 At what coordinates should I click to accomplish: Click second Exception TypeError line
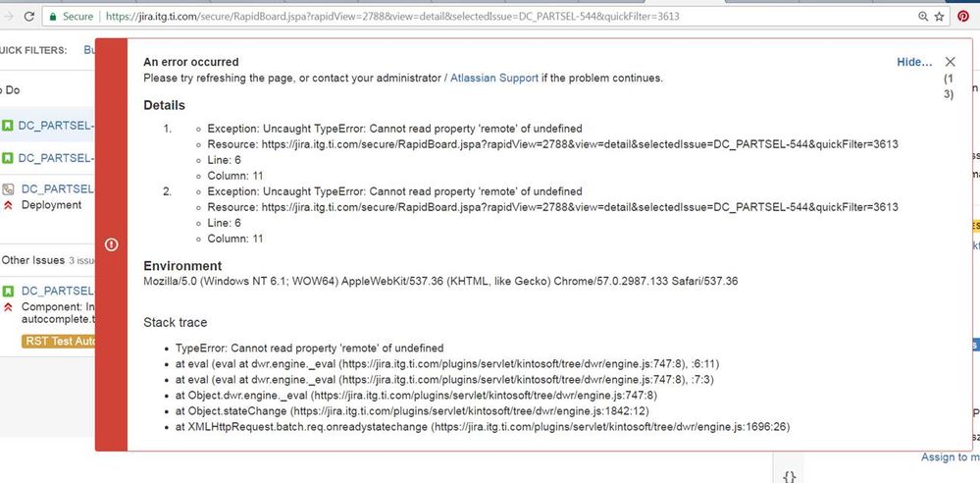(395, 191)
